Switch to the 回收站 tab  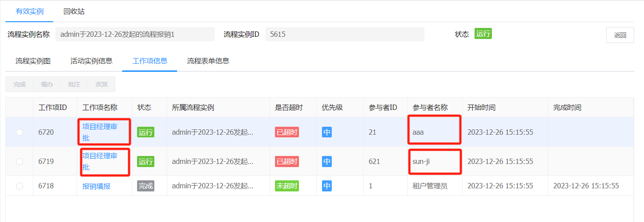(x=74, y=12)
